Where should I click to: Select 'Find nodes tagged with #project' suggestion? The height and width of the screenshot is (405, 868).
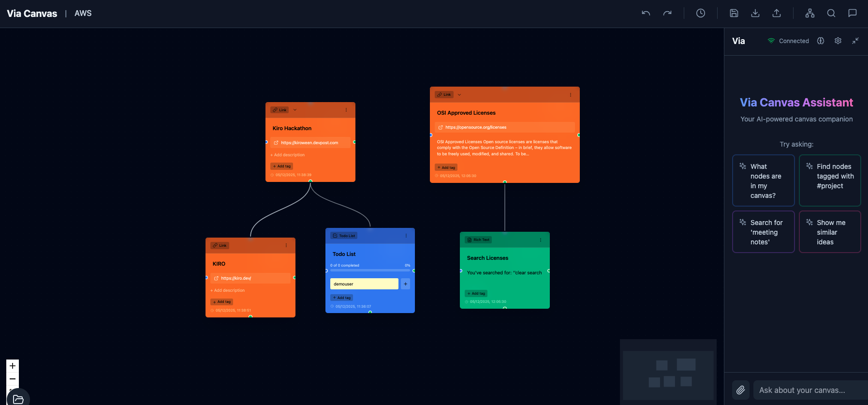[x=830, y=180]
